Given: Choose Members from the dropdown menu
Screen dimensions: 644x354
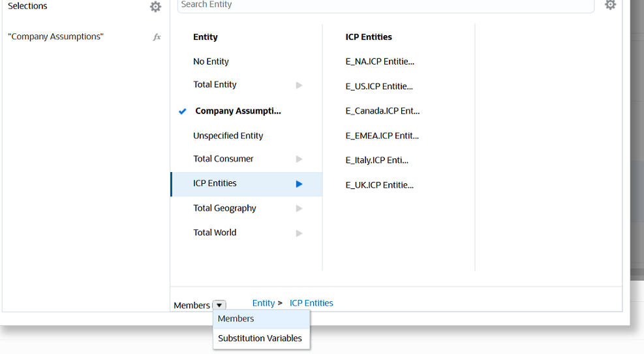Looking at the screenshot, I should pyautogui.click(x=236, y=319).
